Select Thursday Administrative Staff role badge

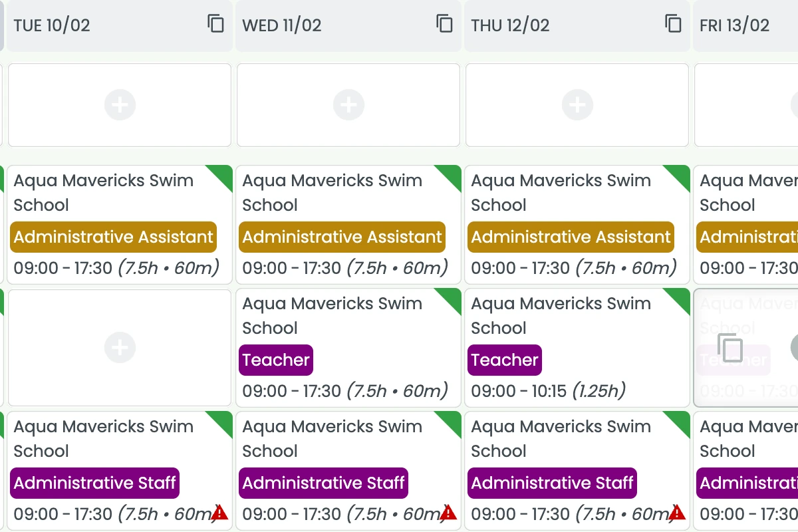click(552, 483)
